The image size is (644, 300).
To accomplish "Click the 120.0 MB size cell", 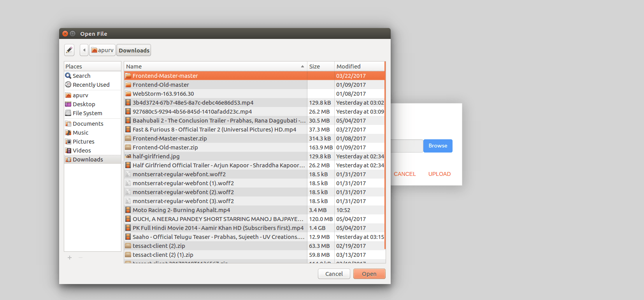I will tap(321, 219).
